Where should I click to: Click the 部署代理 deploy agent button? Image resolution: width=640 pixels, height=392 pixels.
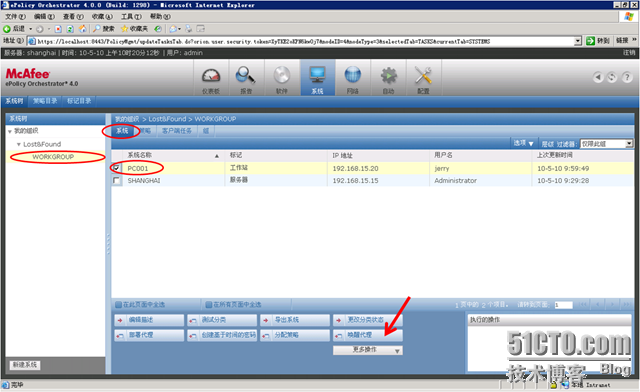[149, 335]
